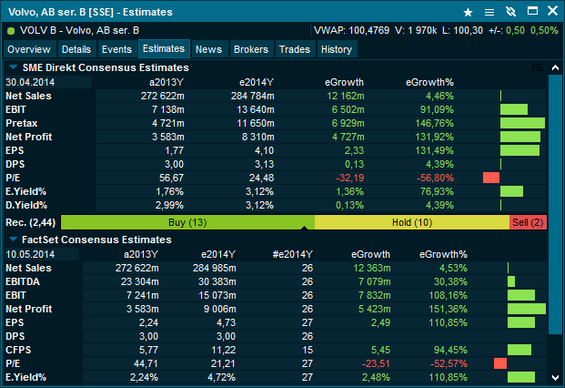Open the list settings icon near SME header
The height and width of the screenshot is (388, 565).
pos(537,67)
